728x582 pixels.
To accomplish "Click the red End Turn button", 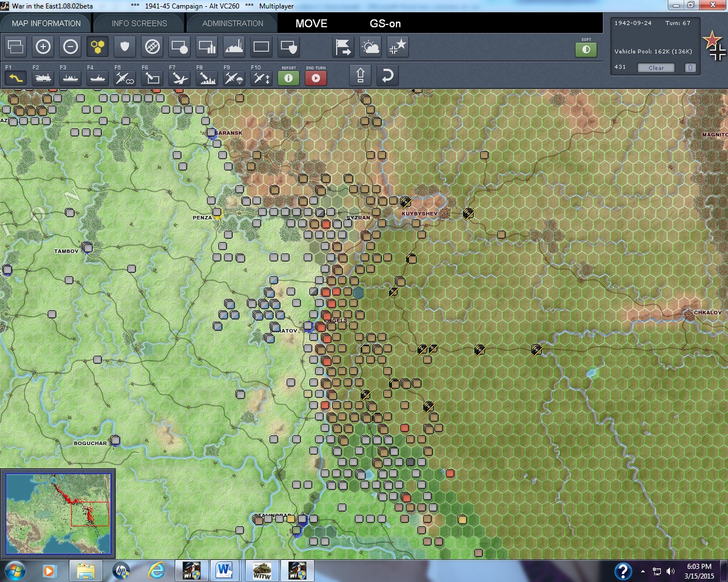I will [316, 77].
